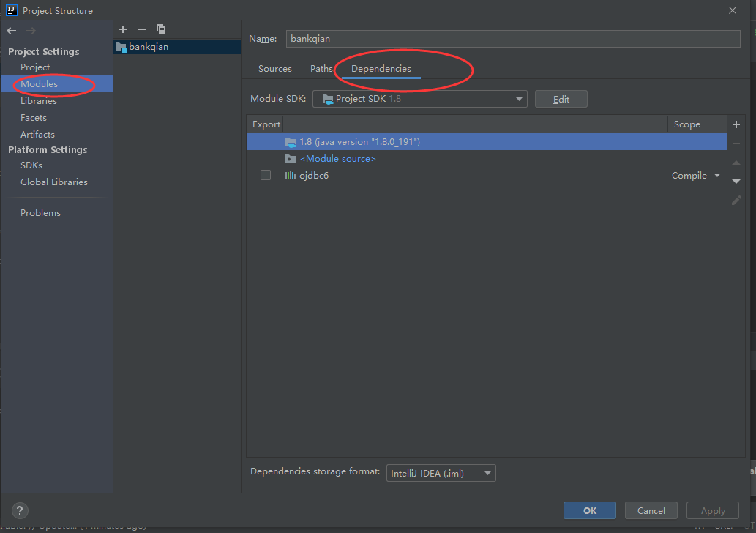Click the back navigation arrow
The width and height of the screenshot is (756, 533).
(12, 31)
